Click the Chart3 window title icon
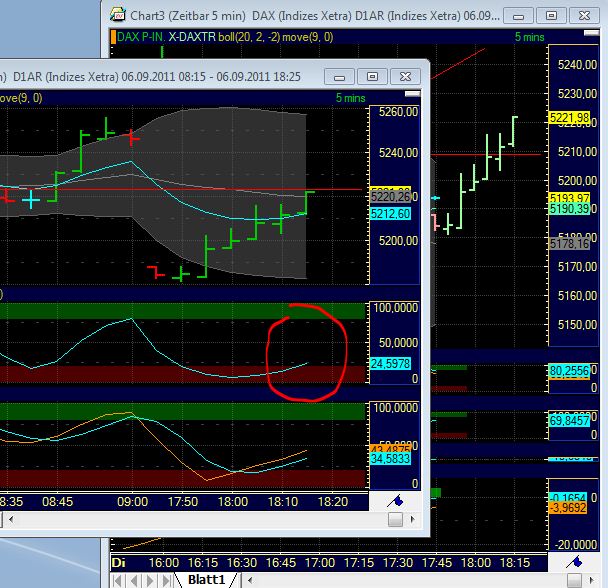The width and height of the screenshot is (608, 588). click(118, 15)
